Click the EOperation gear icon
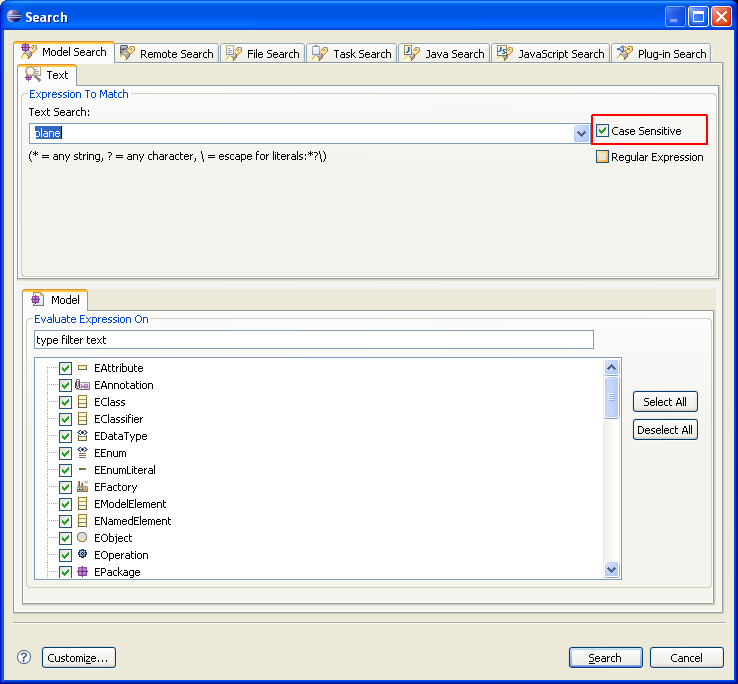The width and height of the screenshot is (738, 684). click(x=82, y=554)
